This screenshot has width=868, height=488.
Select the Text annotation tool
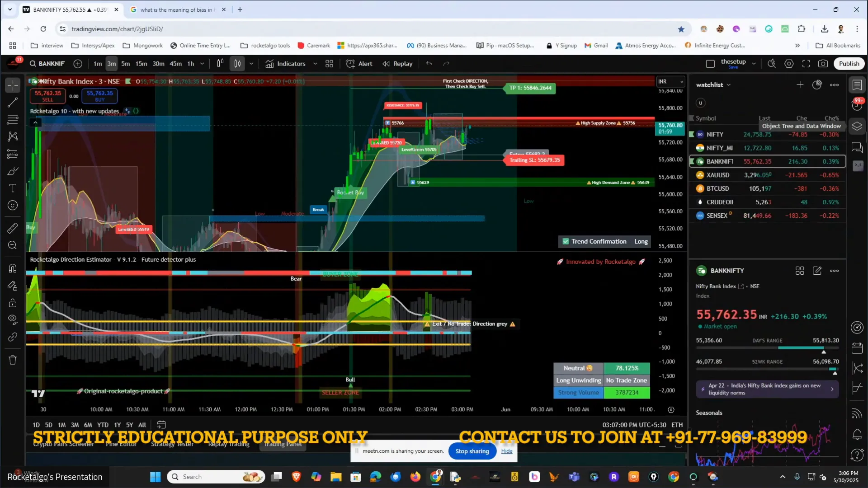pos(13,188)
